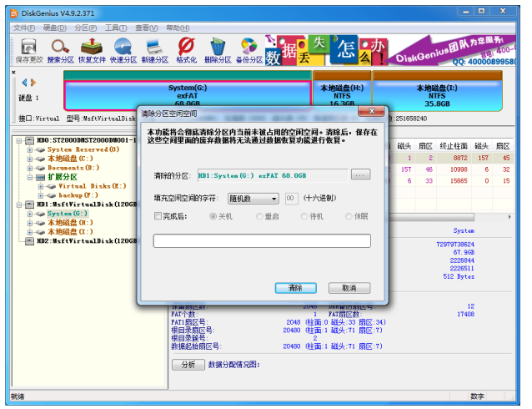Click the 清除 (erase) button
The width and height of the screenshot is (532, 409).
[x=296, y=288]
